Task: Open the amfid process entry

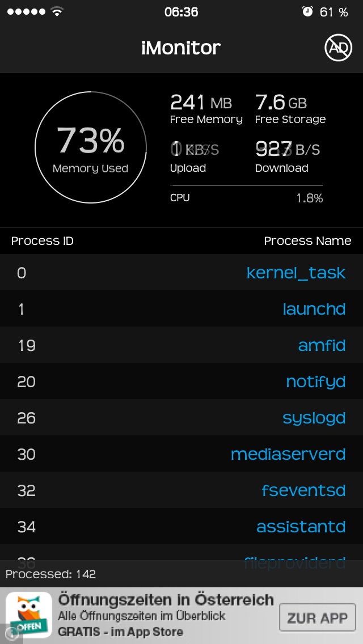Action: pos(322,345)
